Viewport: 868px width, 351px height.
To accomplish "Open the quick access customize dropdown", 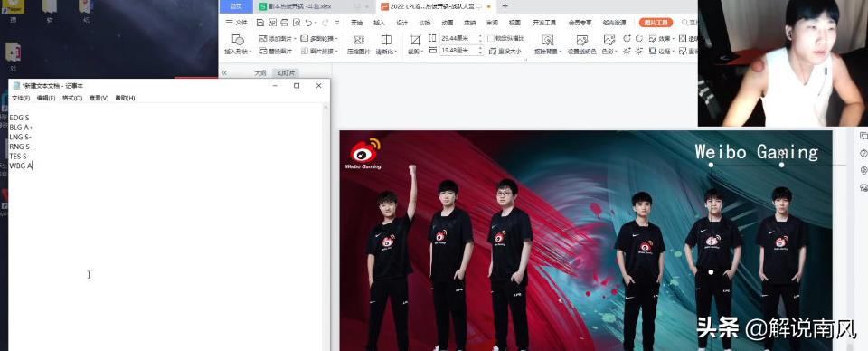I will 337,23.
